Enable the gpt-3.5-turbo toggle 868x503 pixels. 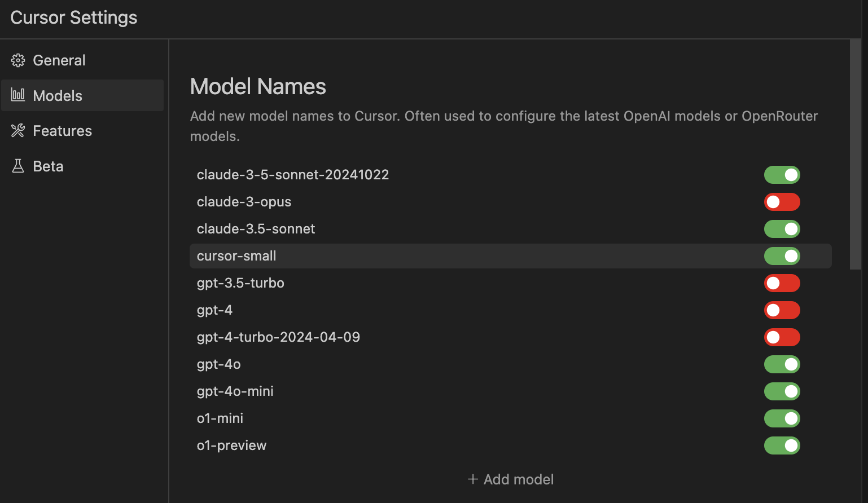click(x=782, y=283)
